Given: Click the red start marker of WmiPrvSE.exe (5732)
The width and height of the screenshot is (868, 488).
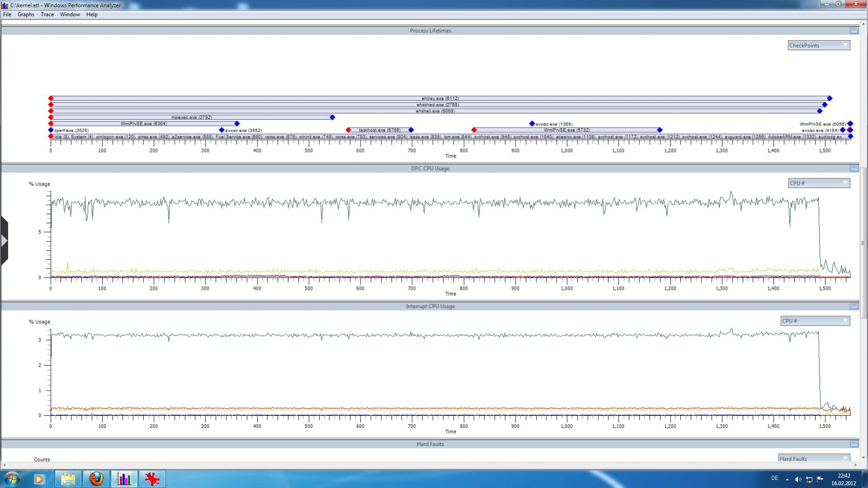Looking at the screenshot, I should coord(474,130).
